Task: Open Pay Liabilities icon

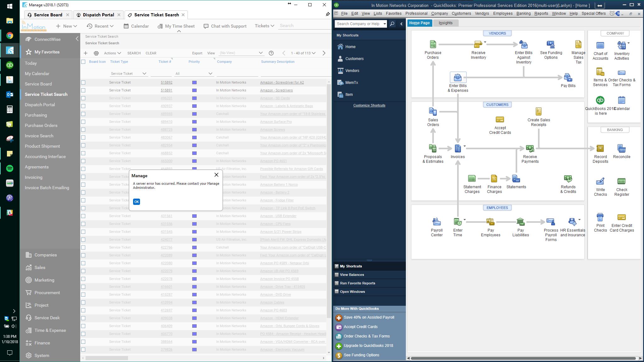Action: pos(520,222)
